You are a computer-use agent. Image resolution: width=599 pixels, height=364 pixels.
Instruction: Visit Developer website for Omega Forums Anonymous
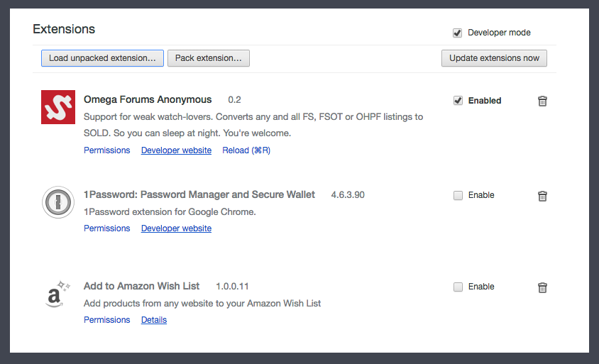pos(176,150)
